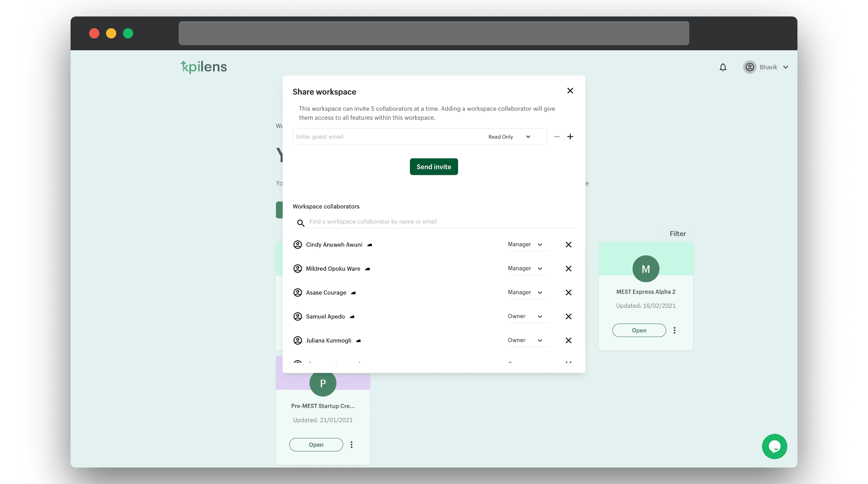This screenshot has width=868, height=484.
Task: Open Samuel Apedo's Owner role dropdown
Action: point(525,316)
